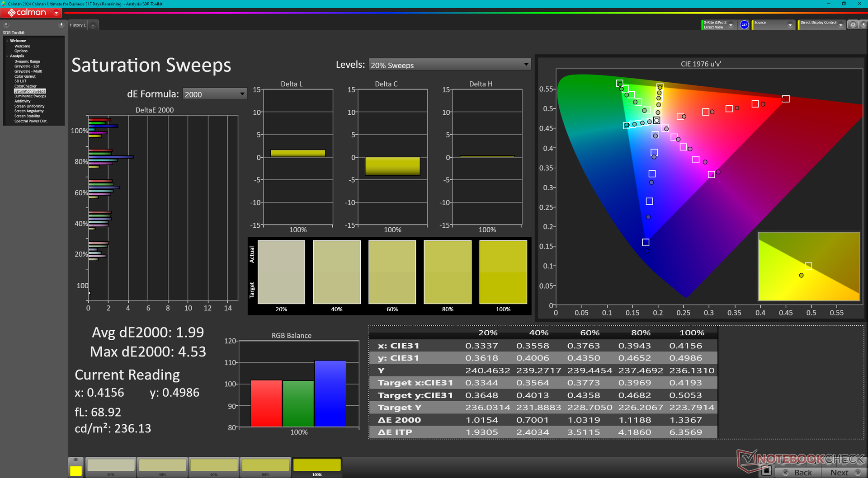This screenshot has height=478, width=868.
Task: Open the Calman logo main menu
Action: [x=32, y=13]
